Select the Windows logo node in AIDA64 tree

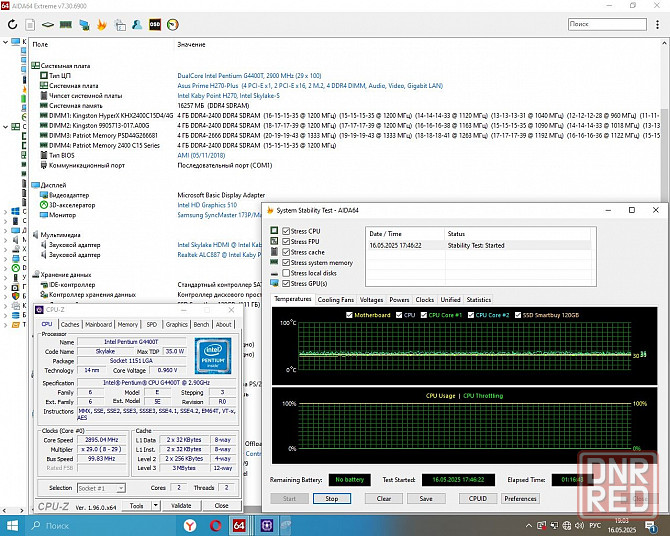pos(15,211)
